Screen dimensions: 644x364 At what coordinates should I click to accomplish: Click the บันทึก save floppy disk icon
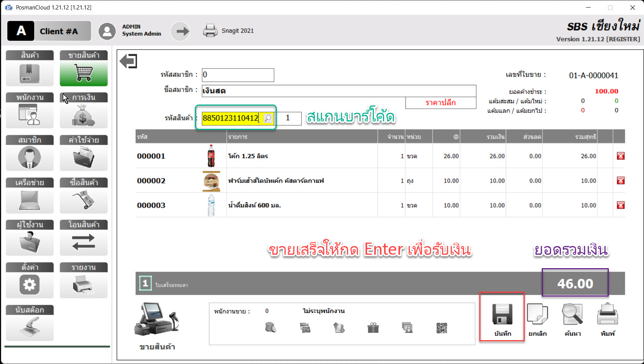pos(502,315)
